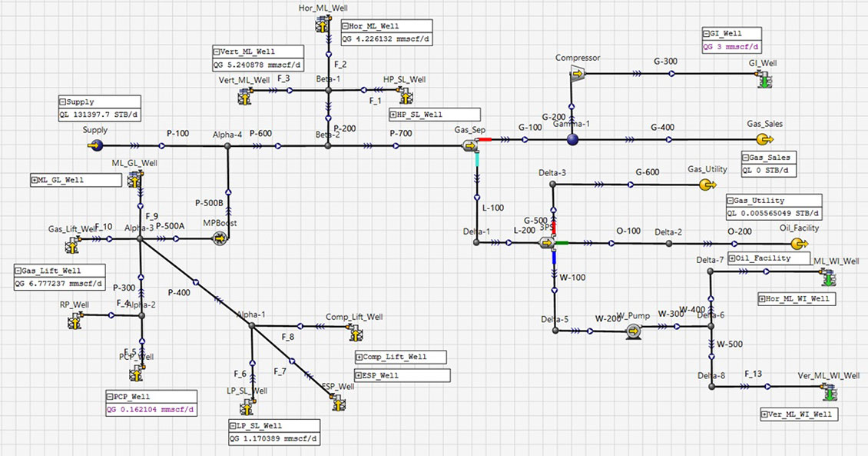Screen dimensions: 868x456
Task: Click the Supply source node icon
Action: click(x=94, y=145)
